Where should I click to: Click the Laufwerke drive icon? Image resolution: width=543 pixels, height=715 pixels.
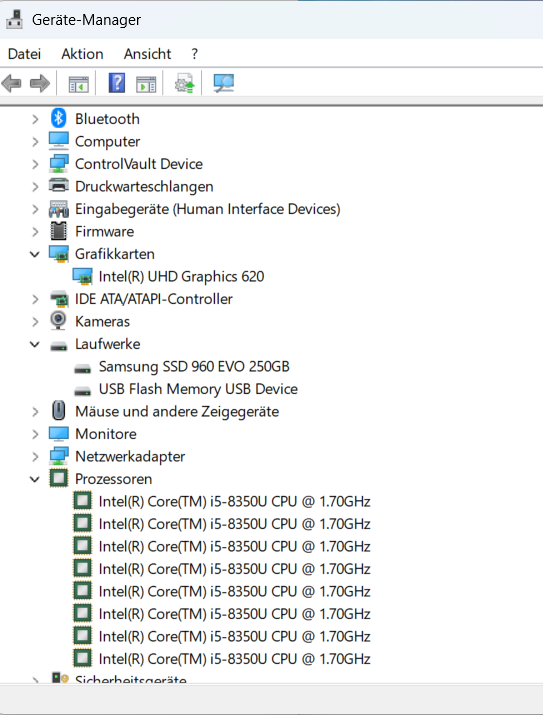coord(59,346)
